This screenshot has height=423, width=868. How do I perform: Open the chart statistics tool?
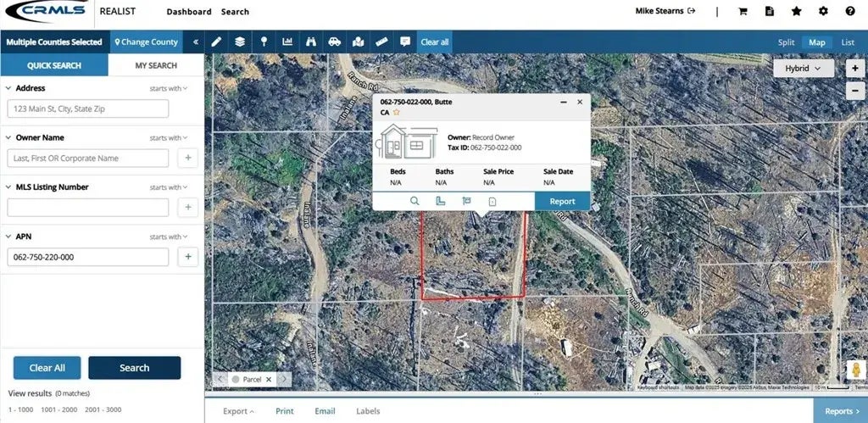pos(287,42)
